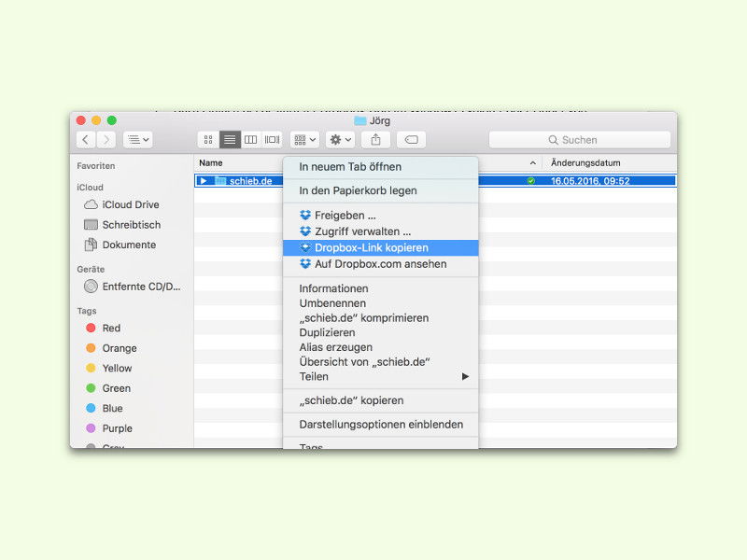Click the Favoriten sidebar heading
This screenshot has width=747, height=560.
(96, 166)
